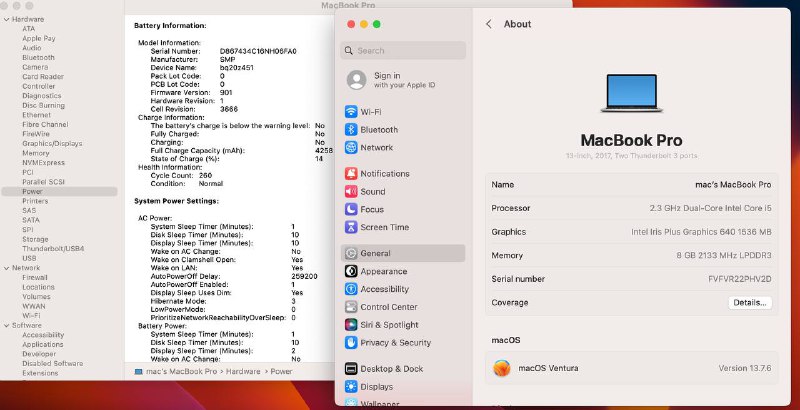Select Card Reader in hardware list

click(x=43, y=76)
